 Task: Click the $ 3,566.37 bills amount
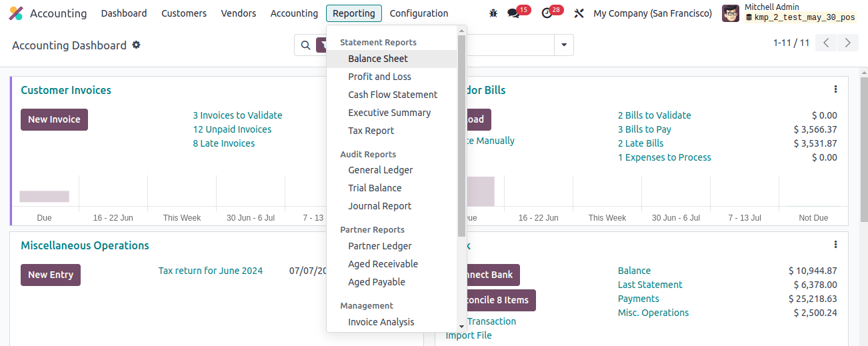815,129
